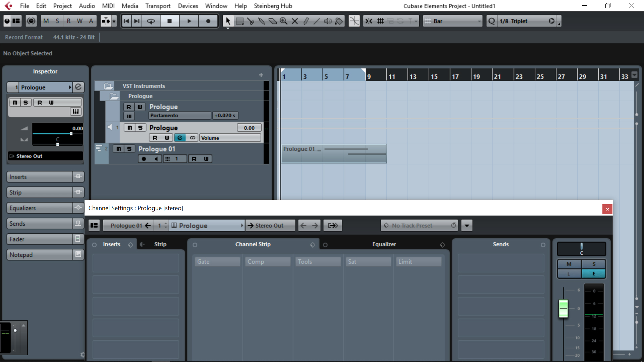Select the Object Selection arrow tool
Image resolution: width=644 pixels, height=362 pixels.
(228, 21)
